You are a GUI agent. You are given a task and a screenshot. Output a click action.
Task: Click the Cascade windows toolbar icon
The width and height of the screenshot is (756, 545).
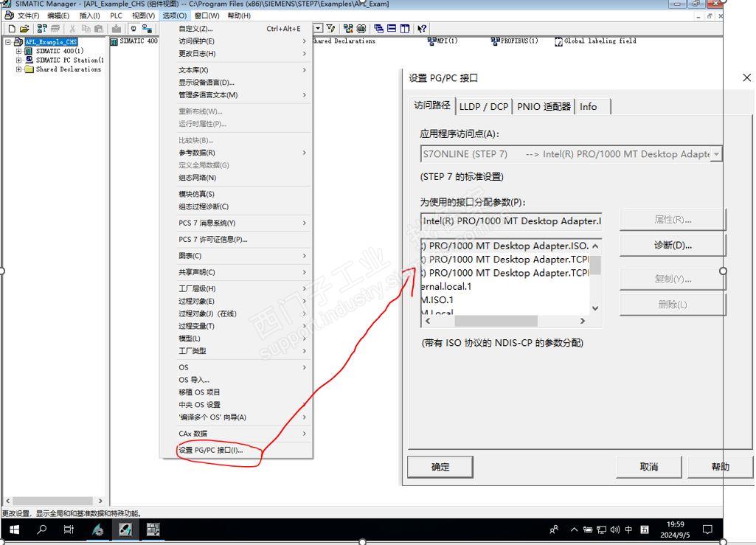pos(378,29)
